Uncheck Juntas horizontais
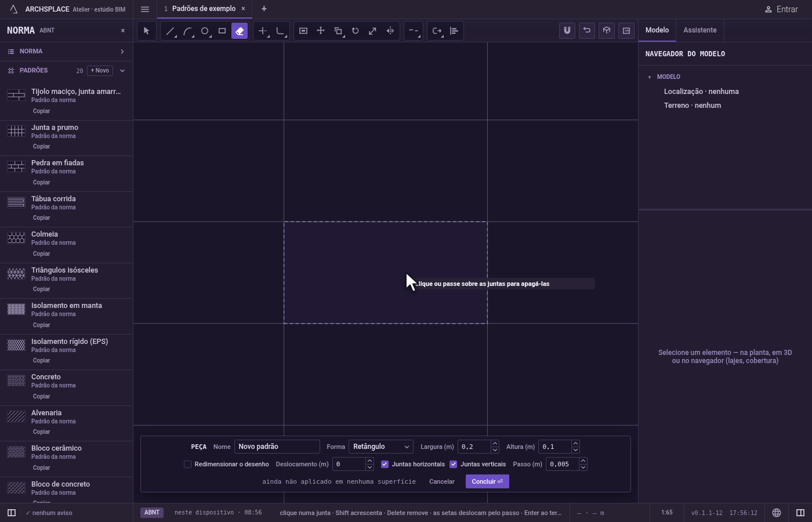The image size is (812, 522). [x=385, y=464]
